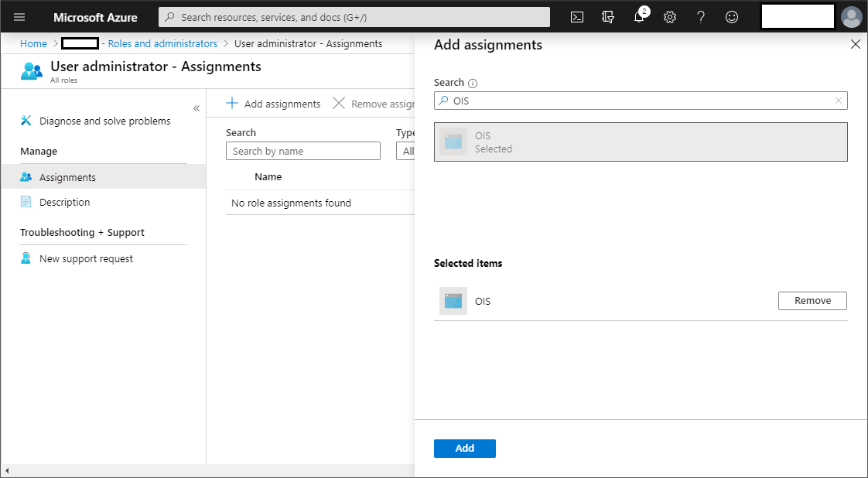The image size is (868, 478).
Task: Collapse the left navigation menu
Action: tap(196, 108)
